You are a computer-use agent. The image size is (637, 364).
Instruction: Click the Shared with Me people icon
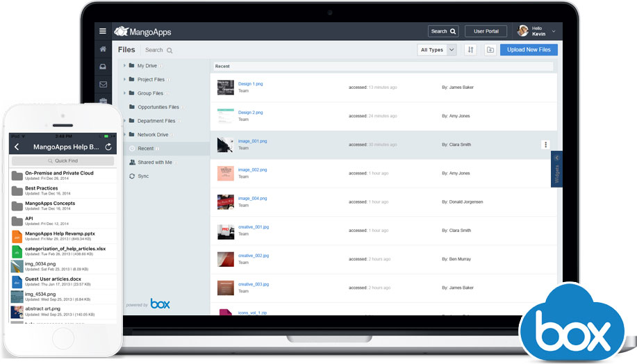(x=132, y=162)
